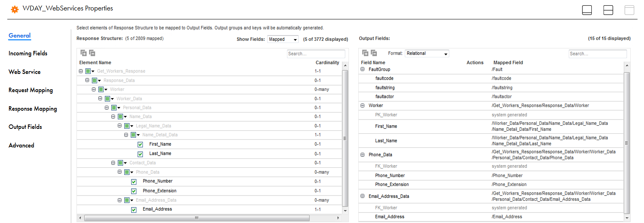Uncheck the Email_Address checkbox
The height and width of the screenshot is (223, 644).
pyautogui.click(x=134, y=210)
